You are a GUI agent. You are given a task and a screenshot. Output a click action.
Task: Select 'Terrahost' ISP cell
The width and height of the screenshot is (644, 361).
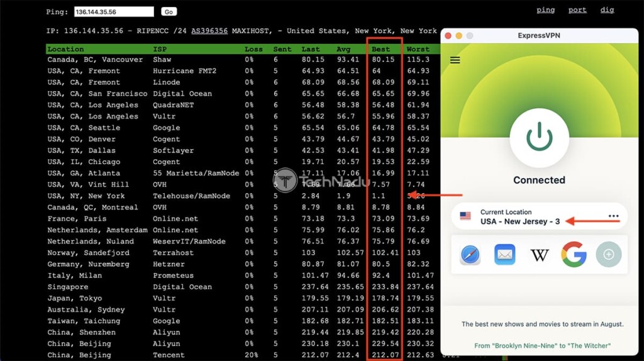[x=174, y=253]
